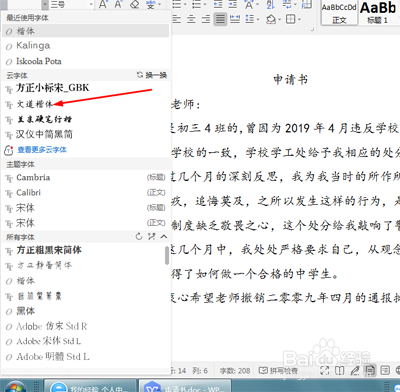
Task: Select 文道楷体 cloud font
Action: [x=85, y=104]
